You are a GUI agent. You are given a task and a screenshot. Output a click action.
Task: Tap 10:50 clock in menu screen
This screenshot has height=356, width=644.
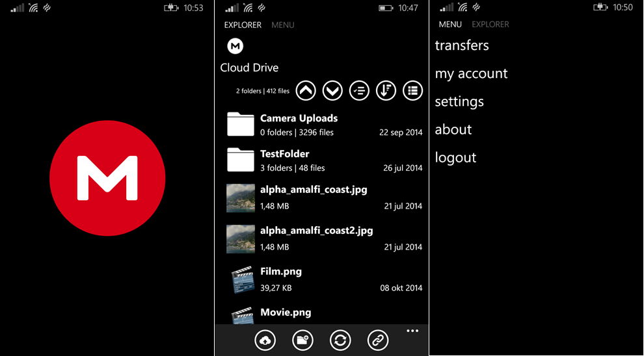pyautogui.click(x=623, y=7)
